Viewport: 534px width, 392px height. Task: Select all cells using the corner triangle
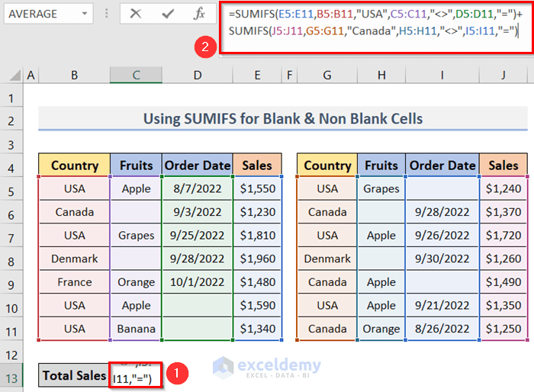[14, 75]
